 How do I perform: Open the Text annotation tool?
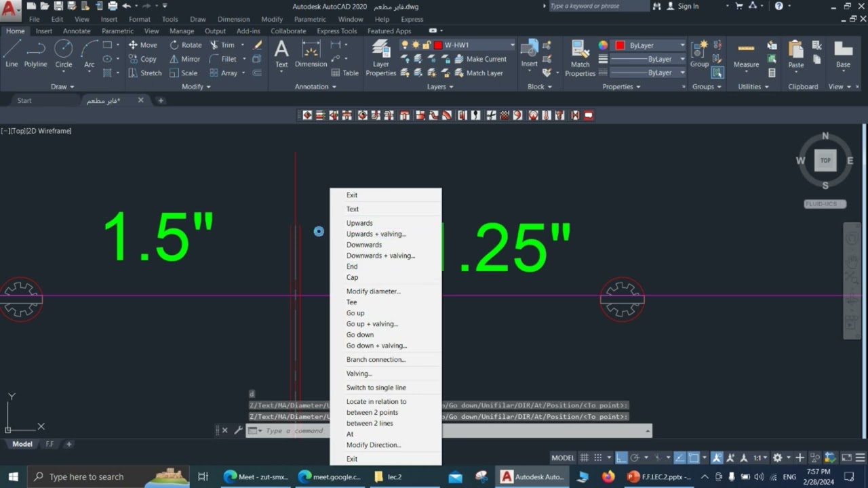click(281, 54)
